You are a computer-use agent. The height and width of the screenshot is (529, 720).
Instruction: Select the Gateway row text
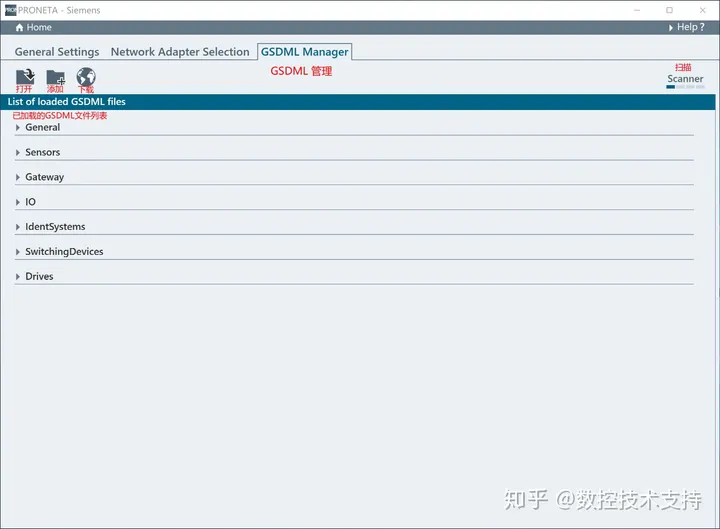[x=45, y=177]
